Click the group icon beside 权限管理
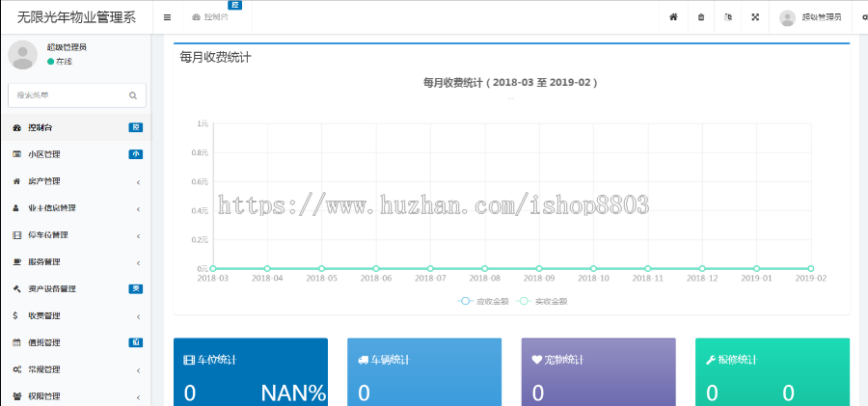The image size is (868, 406). tap(16, 396)
